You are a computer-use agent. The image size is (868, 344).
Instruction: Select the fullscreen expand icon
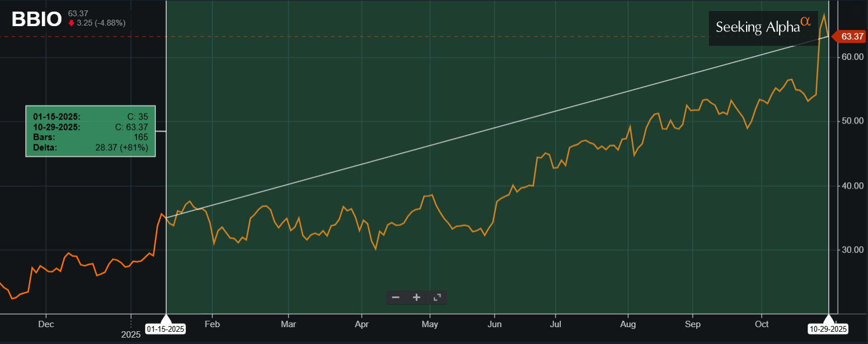click(x=437, y=297)
